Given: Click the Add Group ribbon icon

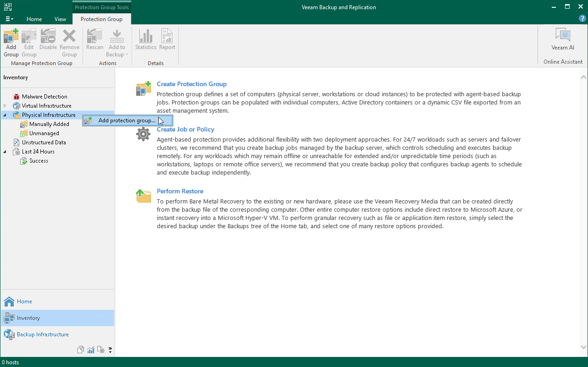Looking at the screenshot, I should click(11, 43).
